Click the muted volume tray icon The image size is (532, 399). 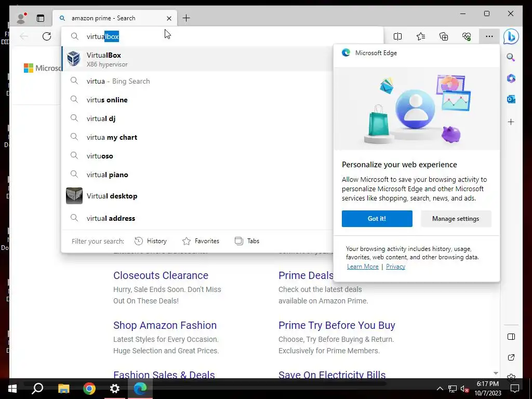pos(464,389)
